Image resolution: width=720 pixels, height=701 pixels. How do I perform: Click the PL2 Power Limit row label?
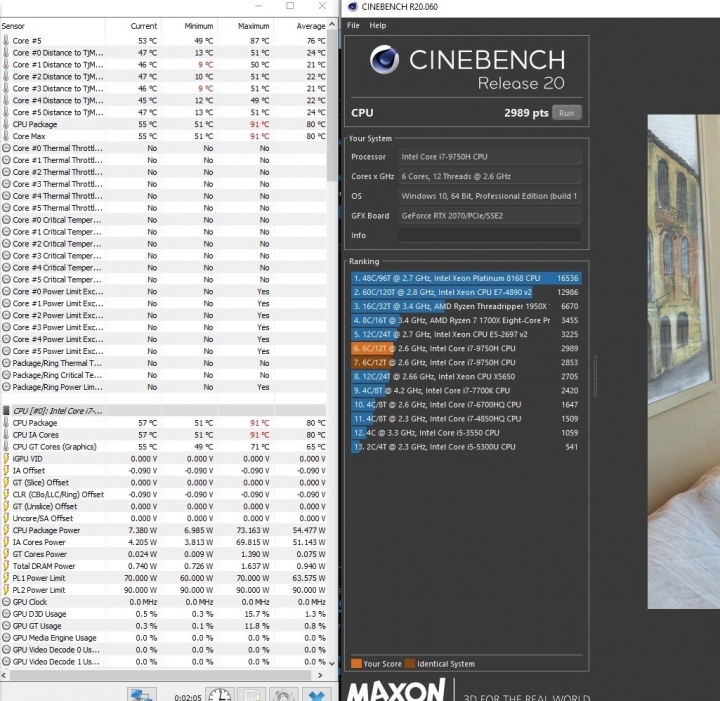coord(39,590)
